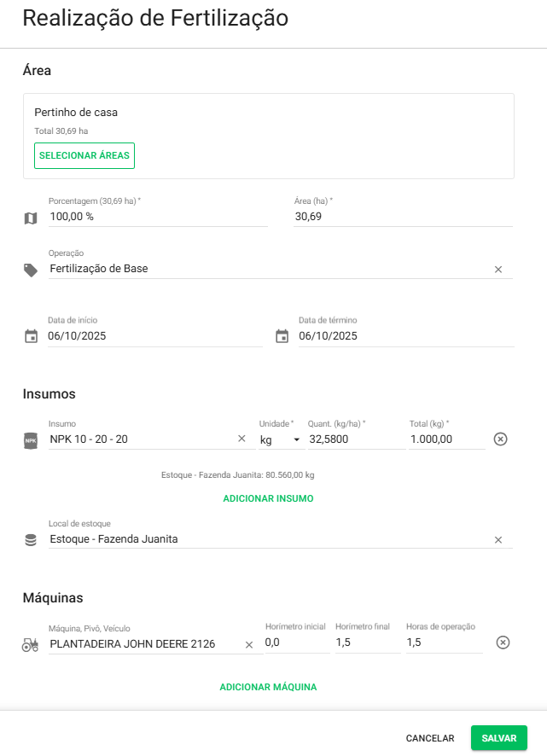Clear the Fertilização de Base operation
Viewport: 547px width, 756px height.
pos(498,270)
